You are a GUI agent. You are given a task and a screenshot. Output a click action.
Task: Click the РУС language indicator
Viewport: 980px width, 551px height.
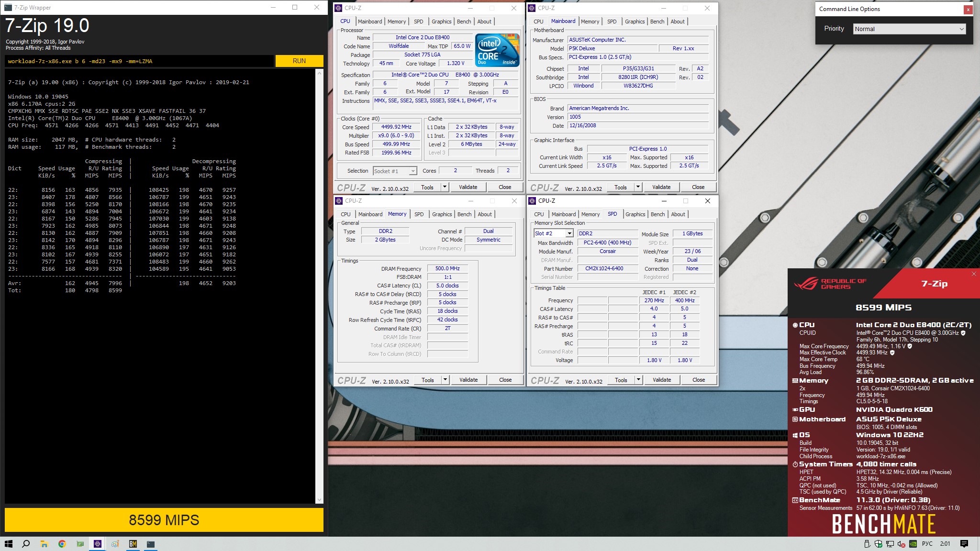click(927, 544)
